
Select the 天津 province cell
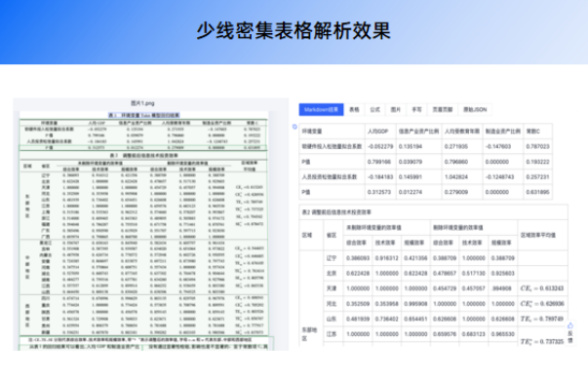coord(332,288)
